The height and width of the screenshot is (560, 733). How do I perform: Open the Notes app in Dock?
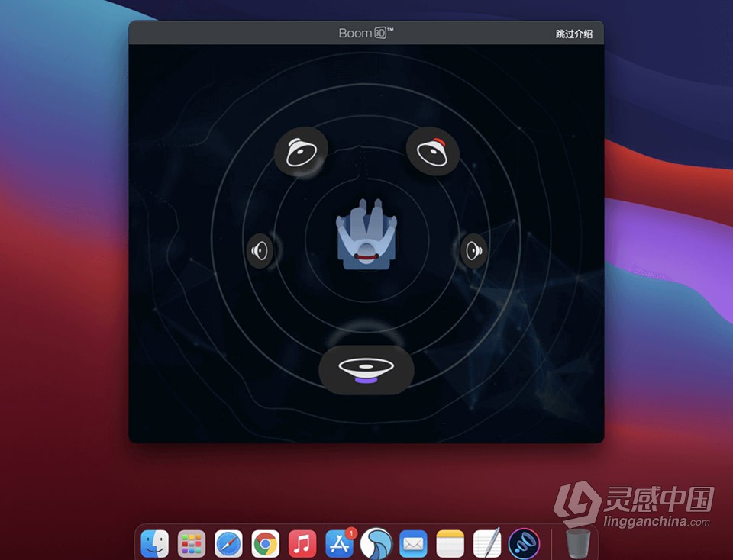point(450,544)
